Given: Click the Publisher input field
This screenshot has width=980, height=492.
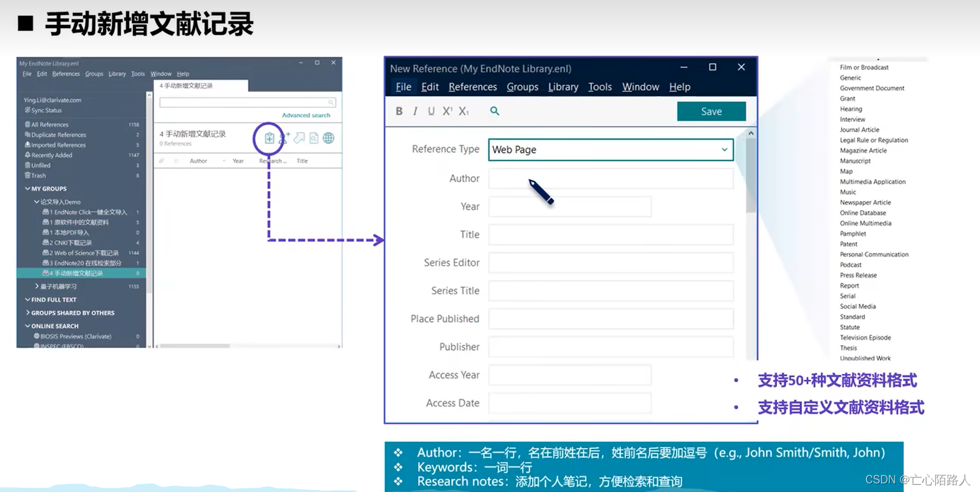Looking at the screenshot, I should click(x=611, y=347).
